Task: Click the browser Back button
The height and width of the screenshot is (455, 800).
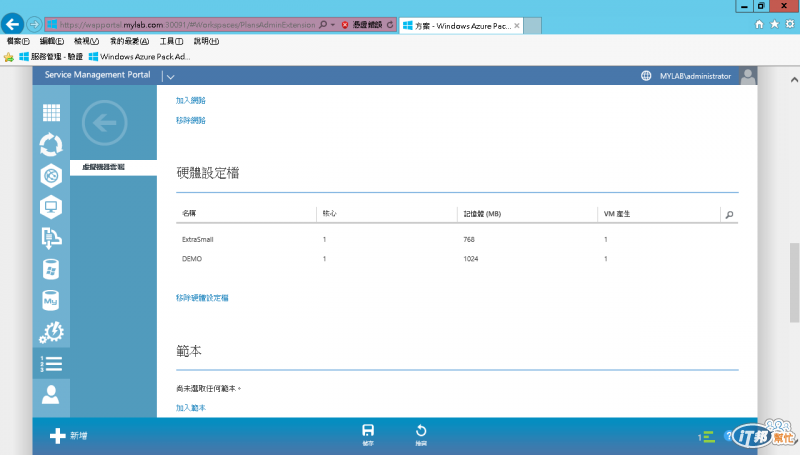Action: tap(12, 24)
